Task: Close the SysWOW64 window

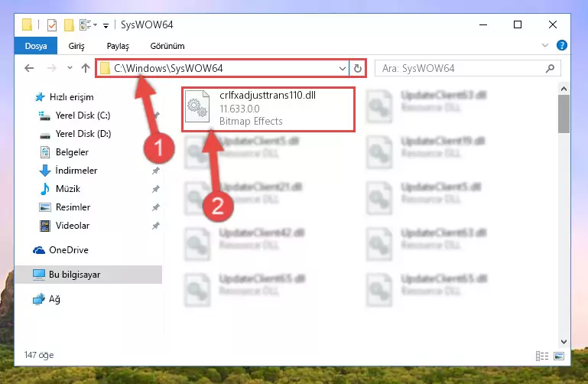Action: [552, 24]
